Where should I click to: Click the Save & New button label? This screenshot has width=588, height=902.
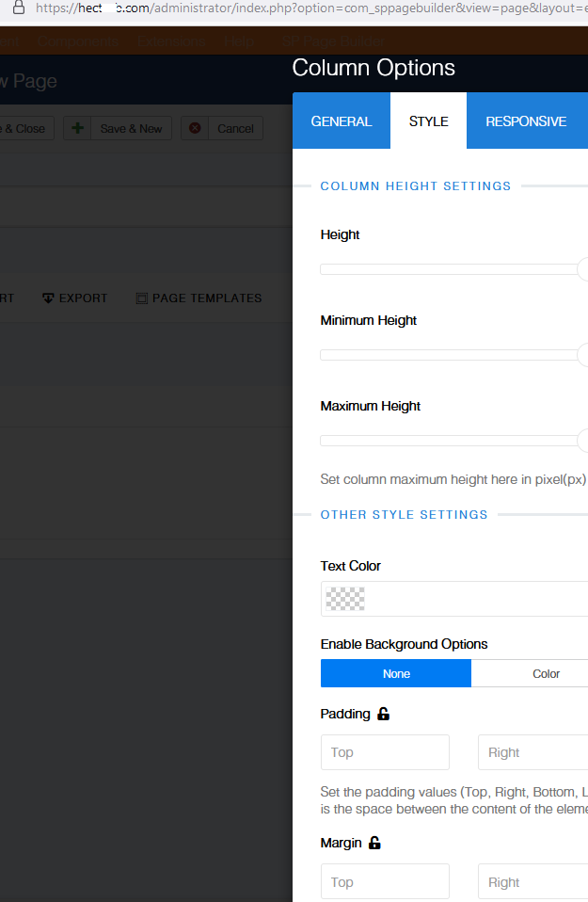coord(131,129)
